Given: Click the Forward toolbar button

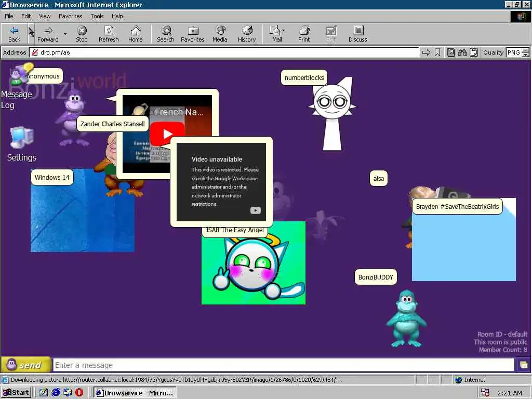Looking at the screenshot, I should (x=48, y=34).
